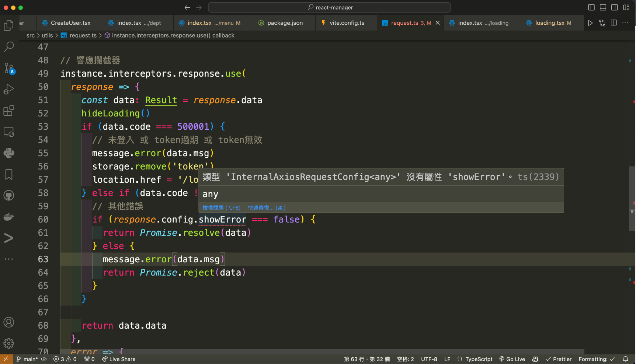Open LF end-of-line selector
Viewport: 636px width, 364px height.
click(x=447, y=359)
